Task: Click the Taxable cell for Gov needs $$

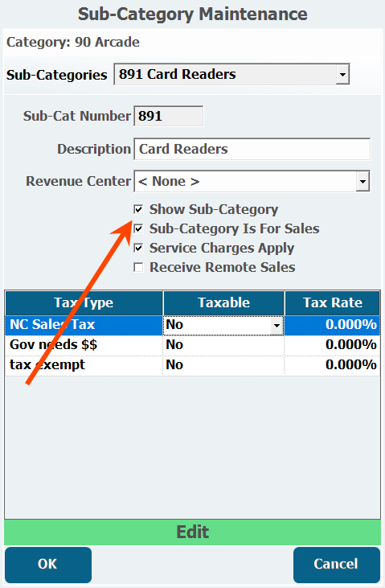Action: coord(223,344)
